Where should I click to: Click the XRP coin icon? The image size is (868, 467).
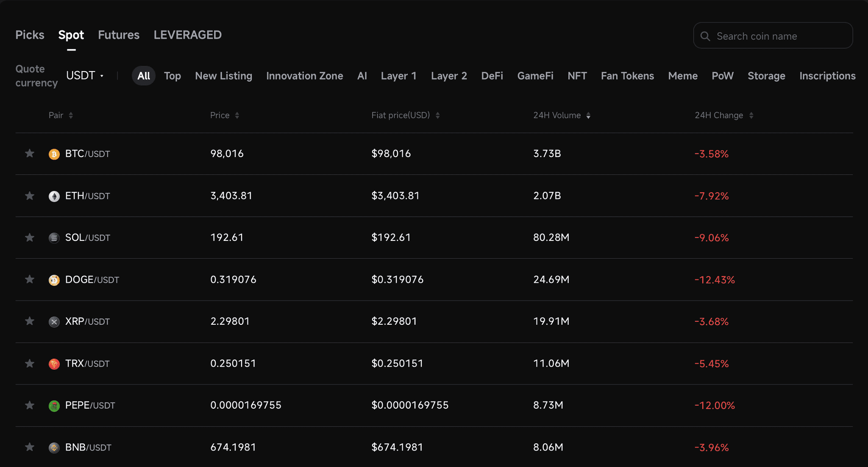coord(54,322)
